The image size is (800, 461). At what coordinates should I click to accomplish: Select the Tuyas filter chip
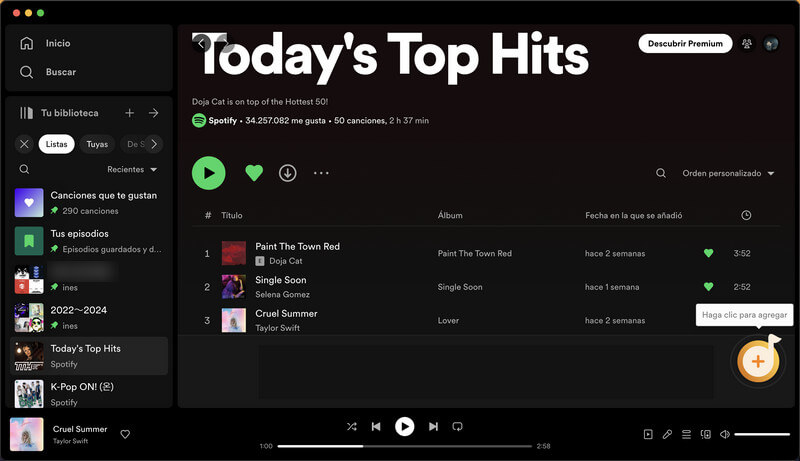click(x=97, y=144)
